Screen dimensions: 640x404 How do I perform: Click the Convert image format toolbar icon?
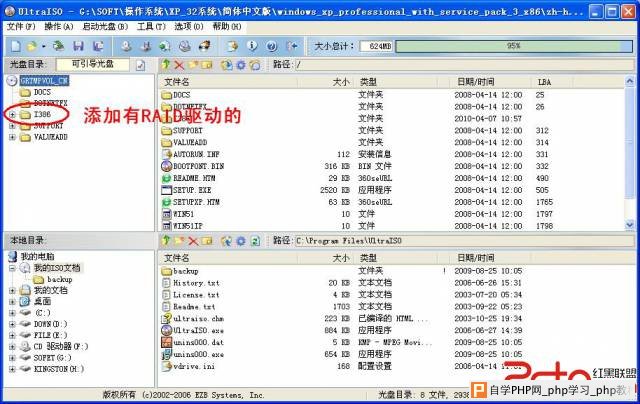[x=165, y=46]
